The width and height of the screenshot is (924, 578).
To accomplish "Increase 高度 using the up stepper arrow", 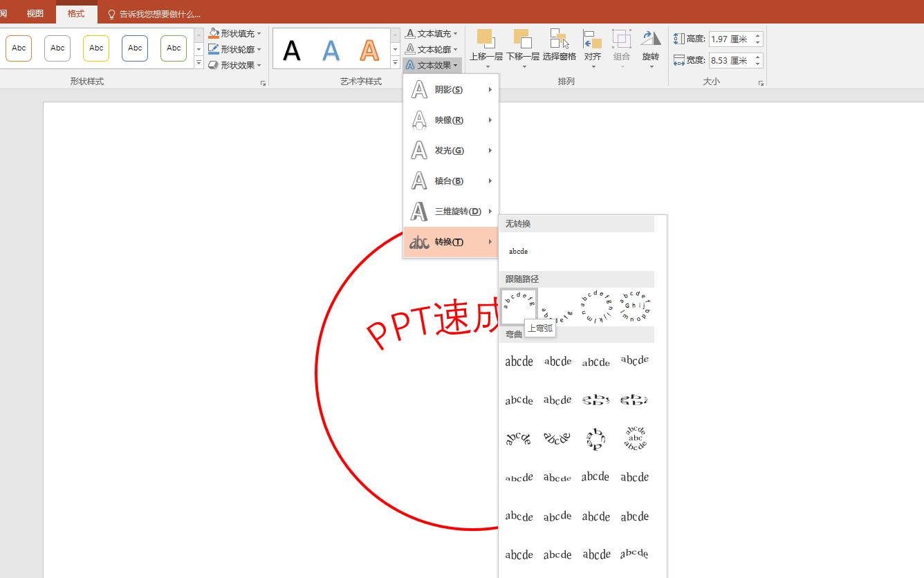I will [759, 35].
